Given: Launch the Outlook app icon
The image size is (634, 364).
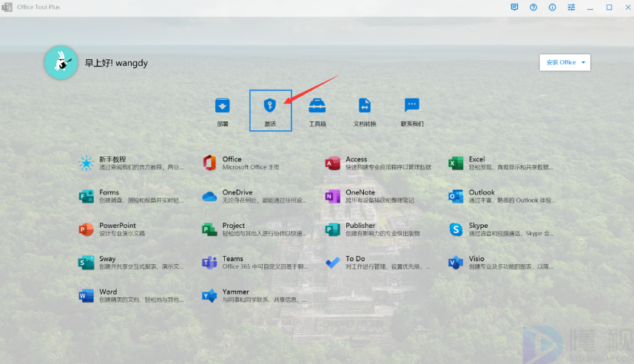Looking at the screenshot, I should click(x=456, y=196).
